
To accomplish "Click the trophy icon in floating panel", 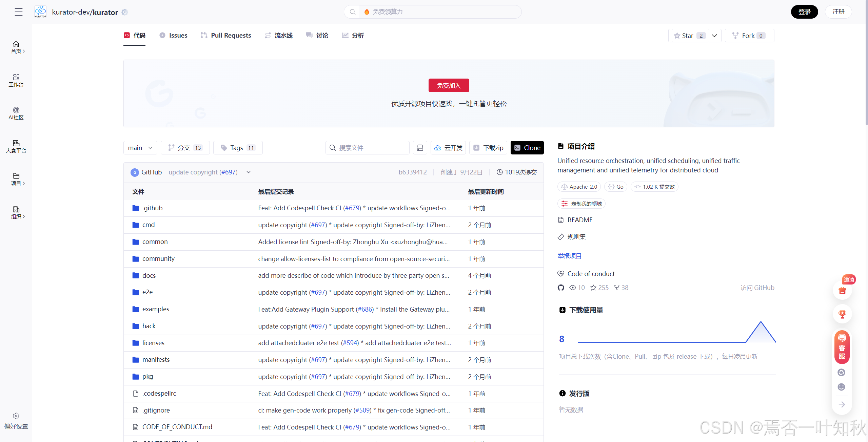I will 842,314.
